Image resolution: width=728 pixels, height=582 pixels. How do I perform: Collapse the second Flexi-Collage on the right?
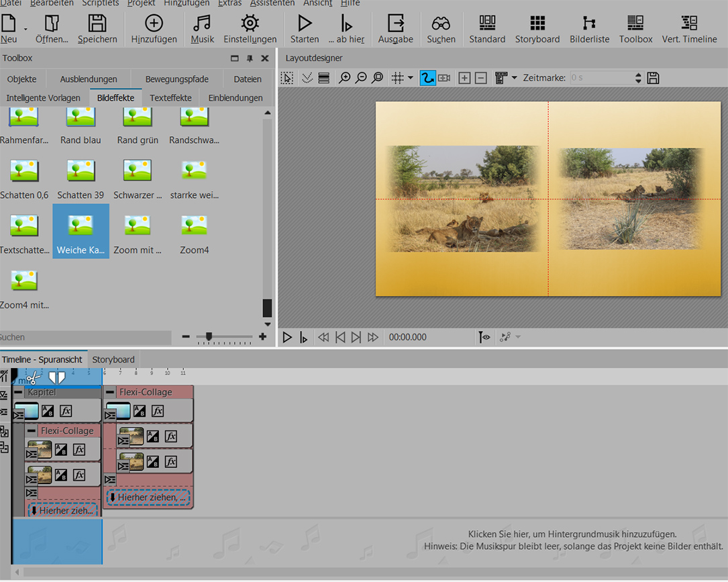click(110, 392)
